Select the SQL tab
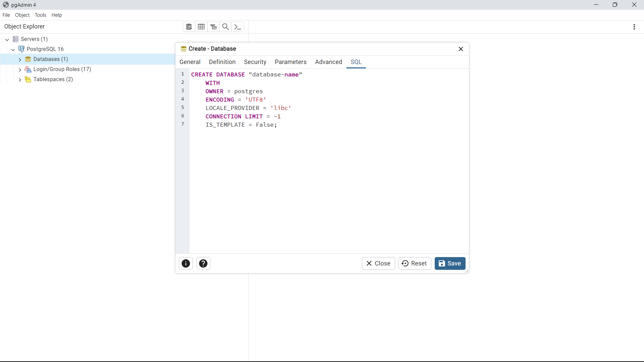Screen dimensions: 644x362 pos(356,62)
